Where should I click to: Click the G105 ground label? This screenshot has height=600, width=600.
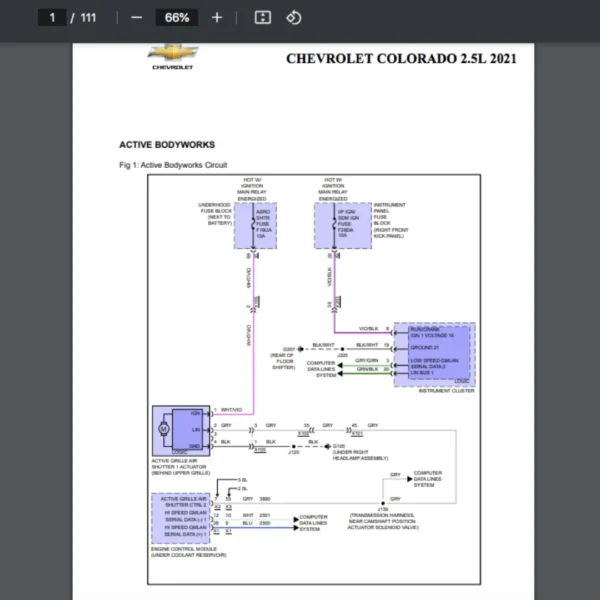point(339,446)
